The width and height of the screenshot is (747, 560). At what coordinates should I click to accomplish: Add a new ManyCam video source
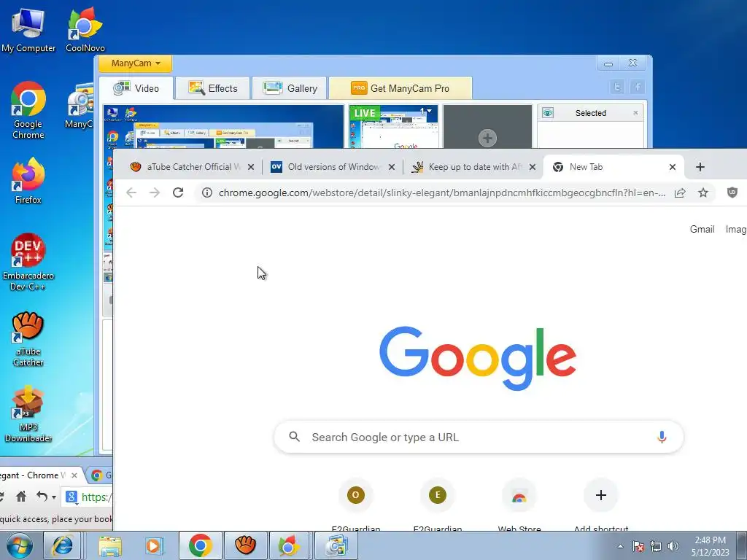click(x=487, y=138)
